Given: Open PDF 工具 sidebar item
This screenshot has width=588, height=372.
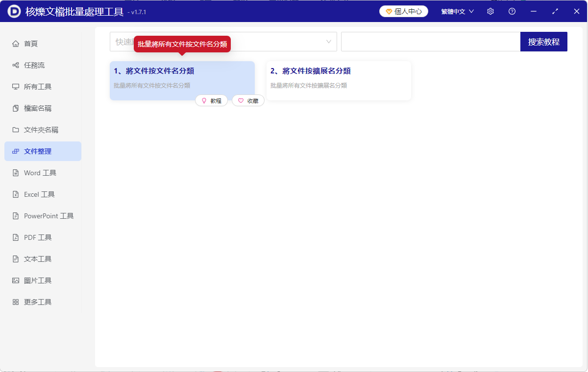Looking at the screenshot, I should click(43, 237).
